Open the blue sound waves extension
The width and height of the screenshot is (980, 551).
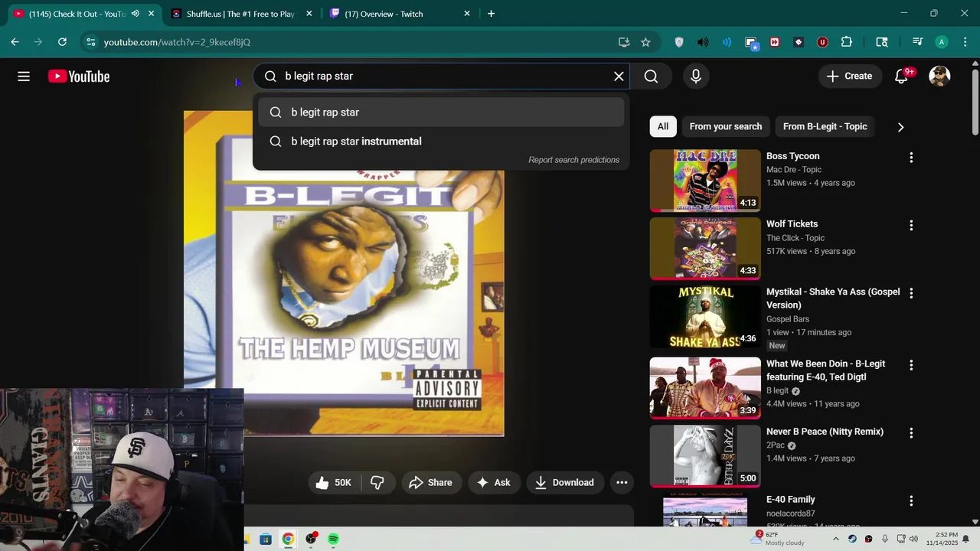click(x=727, y=42)
